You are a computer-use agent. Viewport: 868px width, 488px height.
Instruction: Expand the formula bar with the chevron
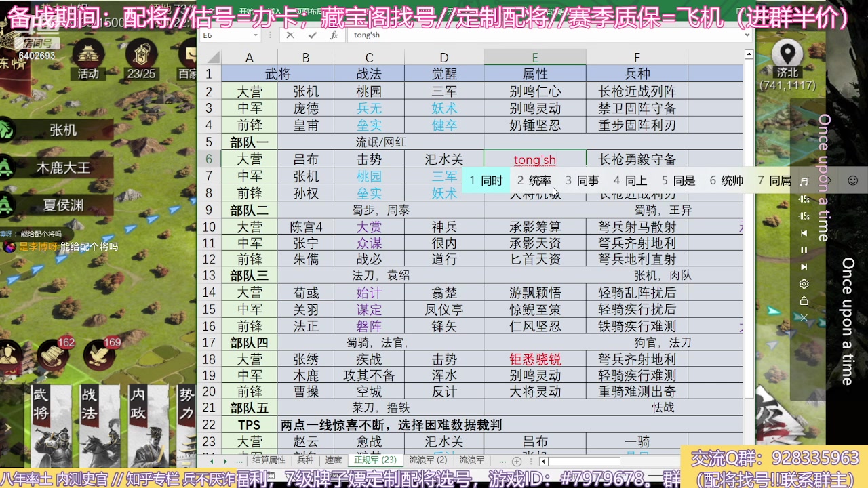(748, 35)
